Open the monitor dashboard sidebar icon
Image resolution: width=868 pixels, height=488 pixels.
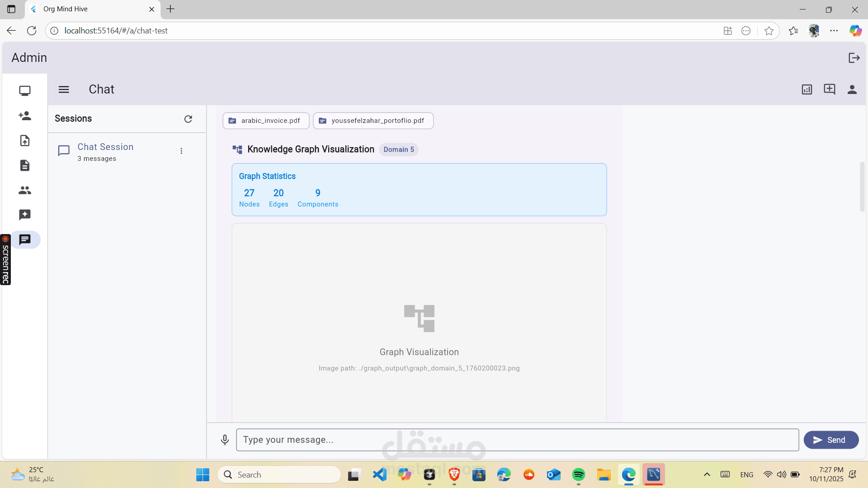(x=25, y=91)
